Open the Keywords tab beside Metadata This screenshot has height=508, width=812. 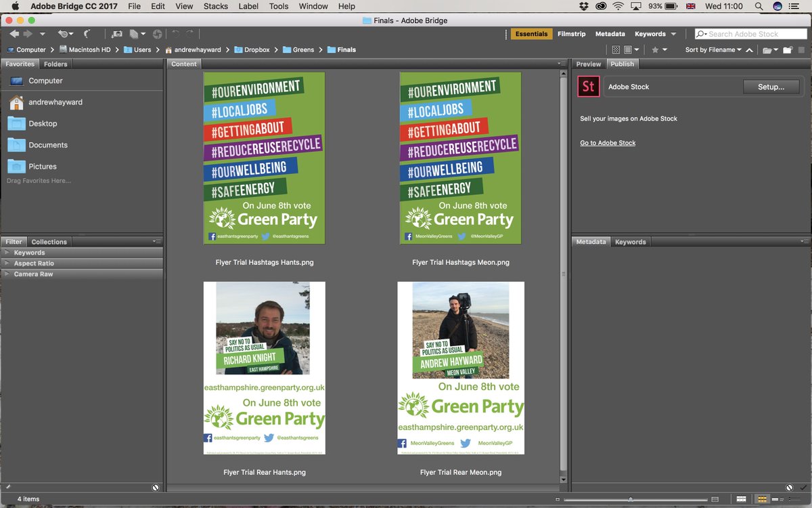[x=630, y=242]
